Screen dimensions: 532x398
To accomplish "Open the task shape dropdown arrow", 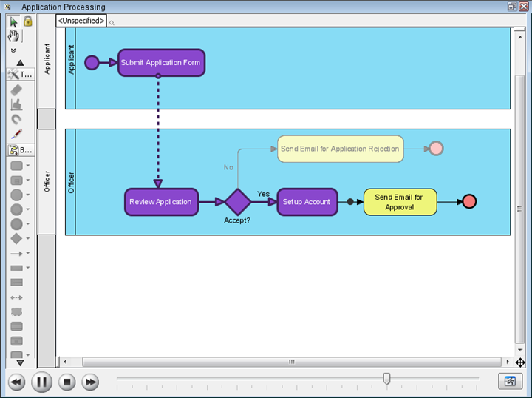I will (28, 166).
